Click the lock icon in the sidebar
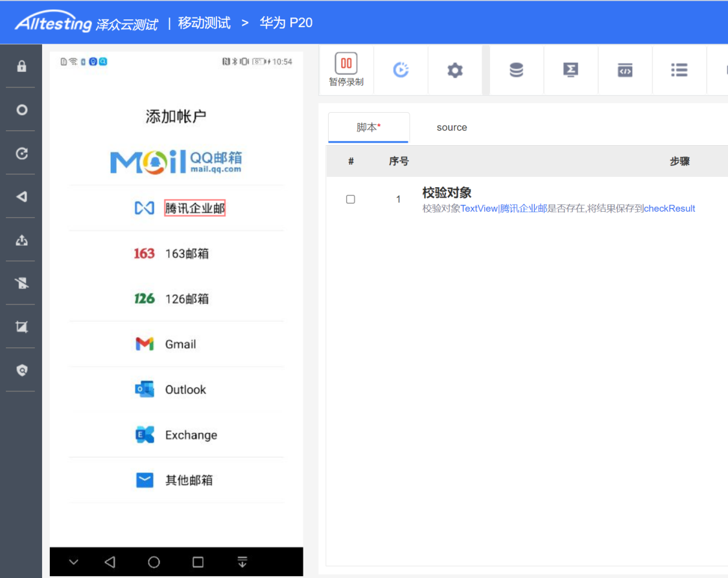 coord(21,66)
